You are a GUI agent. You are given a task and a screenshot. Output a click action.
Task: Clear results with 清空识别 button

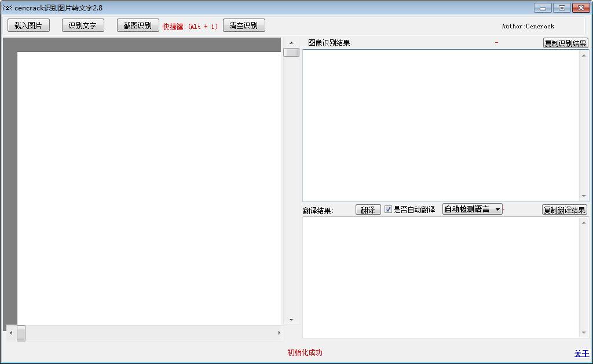coord(244,25)
